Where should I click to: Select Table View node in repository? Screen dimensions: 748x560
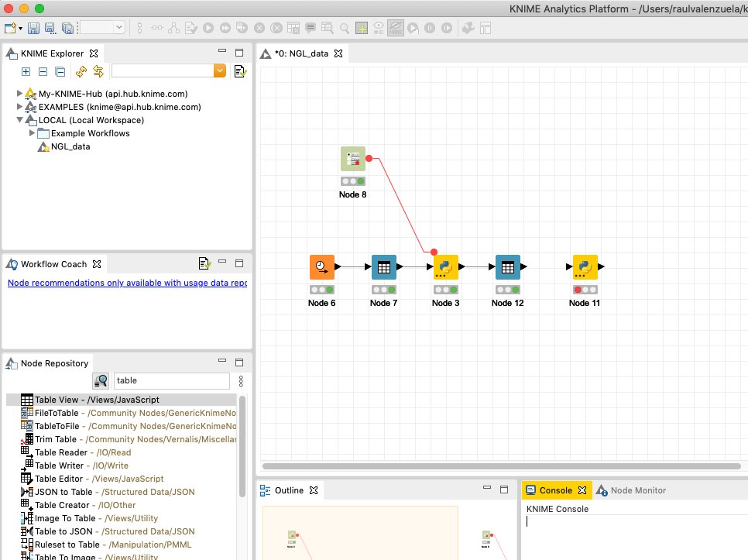click(121, 400)
